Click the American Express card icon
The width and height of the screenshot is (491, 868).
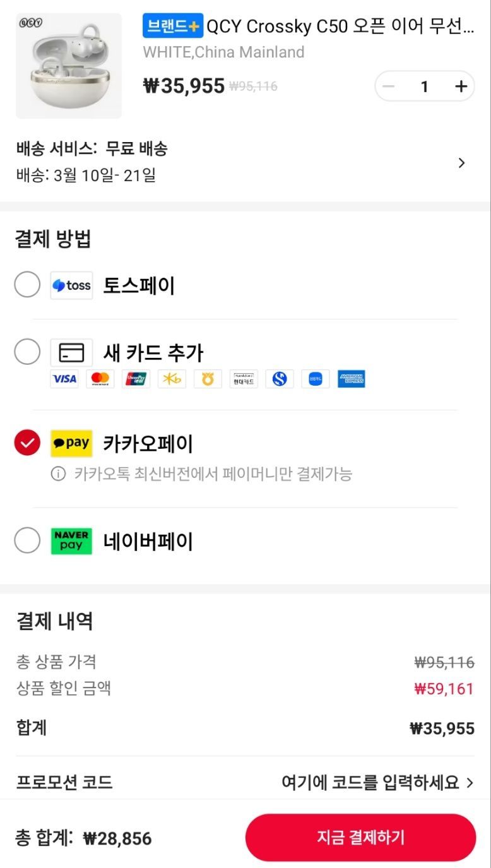(352, 379)
